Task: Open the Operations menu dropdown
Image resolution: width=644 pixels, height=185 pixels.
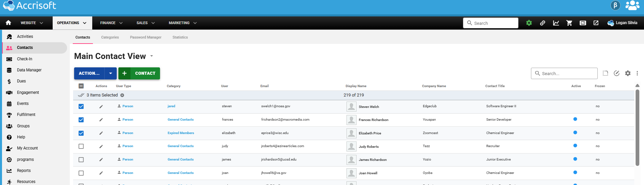Action: 72,23
